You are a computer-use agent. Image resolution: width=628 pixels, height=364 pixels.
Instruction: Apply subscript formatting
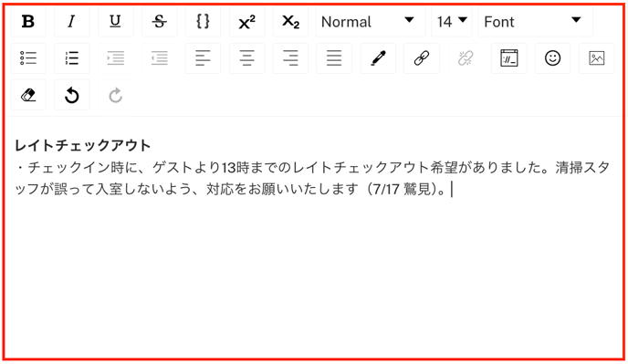(x=290, y=21)
